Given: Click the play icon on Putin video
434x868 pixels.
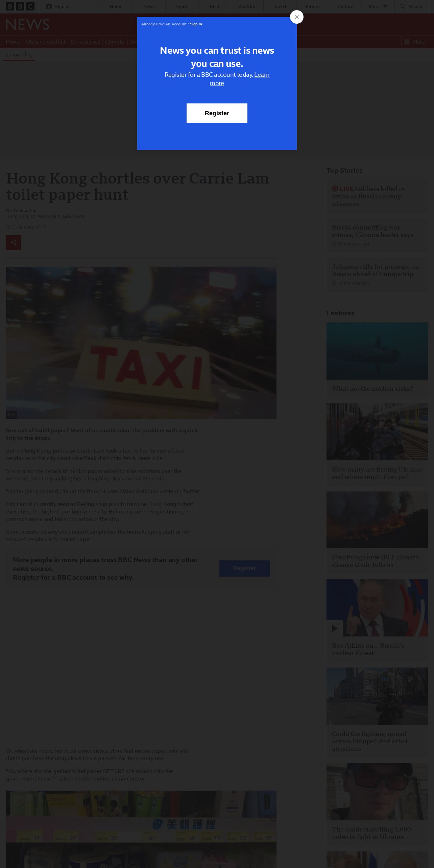Looking at the screenshot, I should tap(335, 628).
